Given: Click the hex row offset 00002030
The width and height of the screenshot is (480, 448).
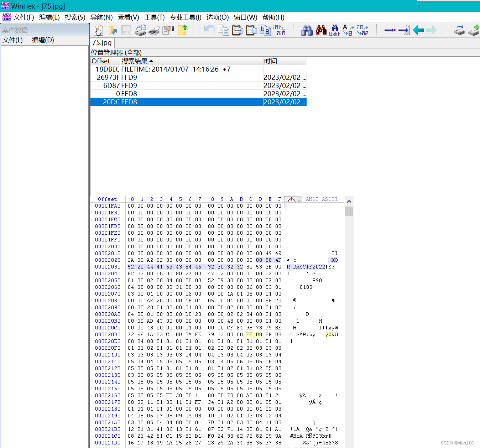Looking at the screenshot, I should (108, 267).
